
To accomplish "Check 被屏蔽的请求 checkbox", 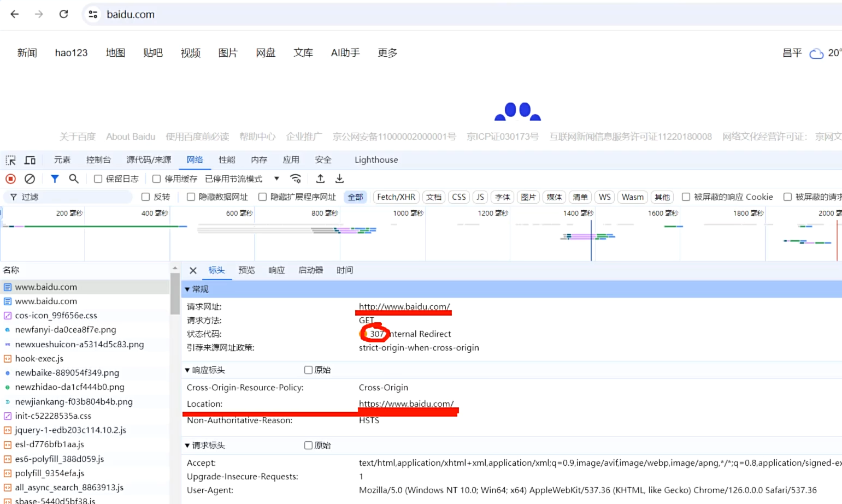I will [788, 197].
